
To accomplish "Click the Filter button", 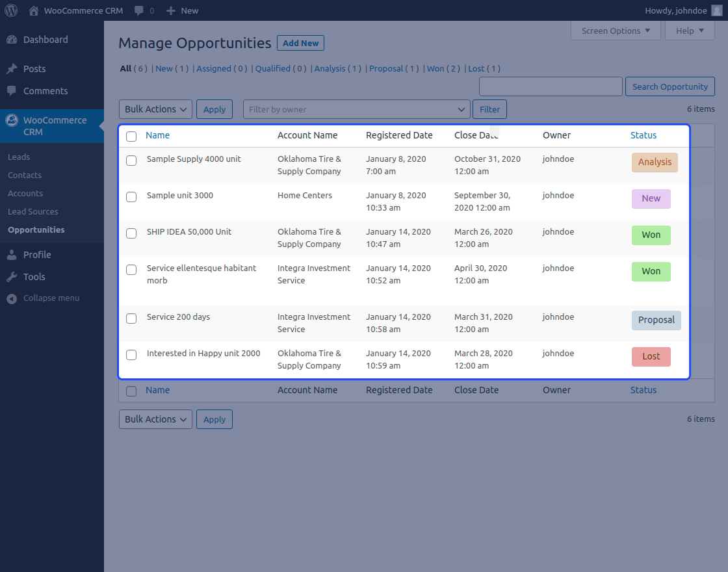I will point(490,109).
